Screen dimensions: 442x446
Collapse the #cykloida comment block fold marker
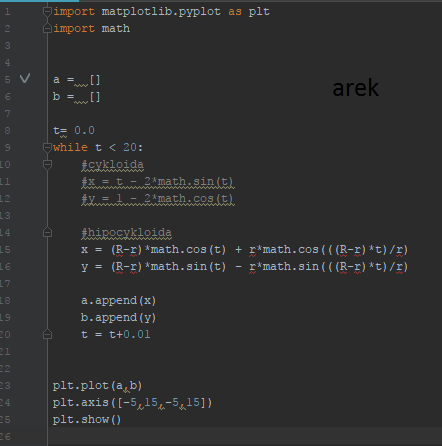47,164
